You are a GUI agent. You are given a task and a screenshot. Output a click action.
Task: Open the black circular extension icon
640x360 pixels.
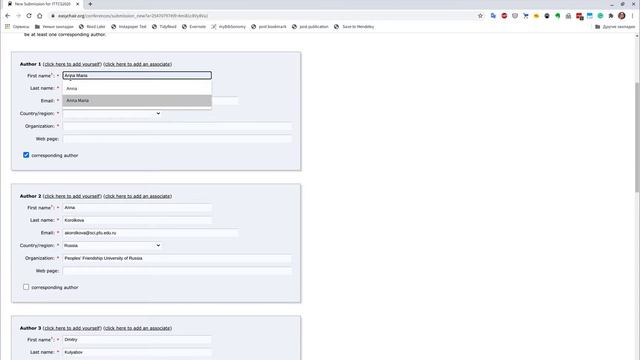click(547, 16)
